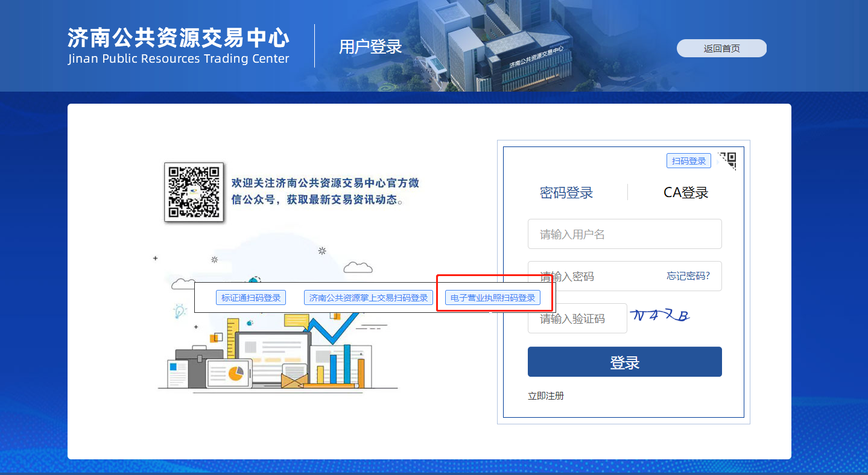The height and width of the screenshot is (475, 868).
Task: Click the WeChat official account QR code
Action: pos(194,192)
